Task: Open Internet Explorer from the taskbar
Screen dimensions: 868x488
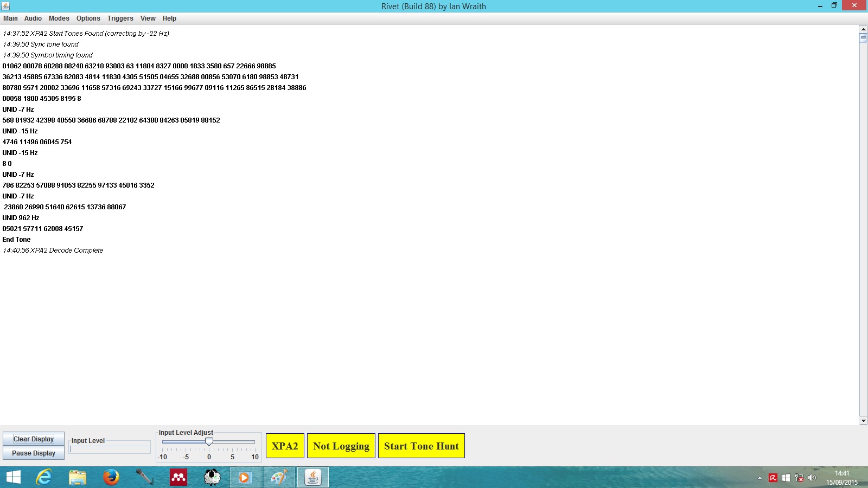Action: click(43, 477)
